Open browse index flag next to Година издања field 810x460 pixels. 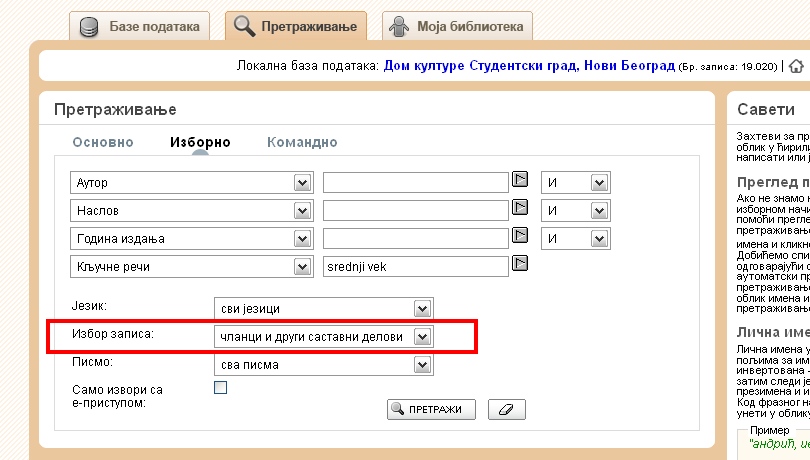[520, 235]
